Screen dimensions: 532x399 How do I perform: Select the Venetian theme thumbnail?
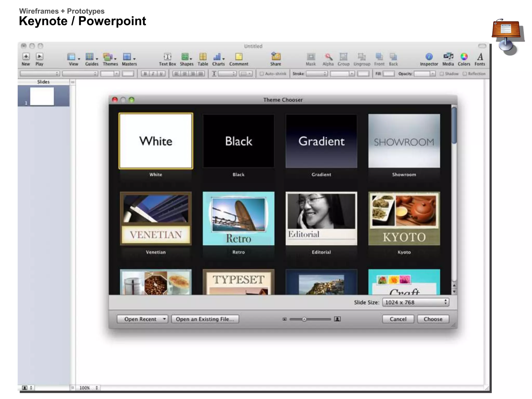[156, 218]
